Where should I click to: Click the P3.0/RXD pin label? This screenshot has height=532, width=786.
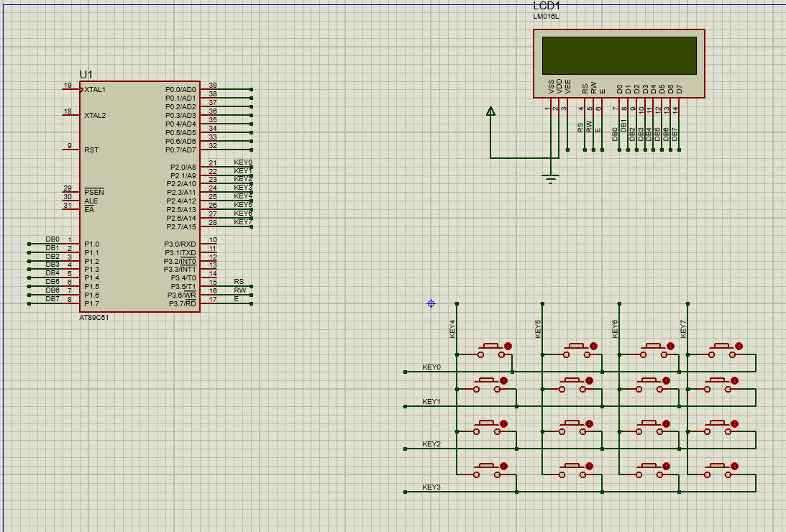point(180,244)
